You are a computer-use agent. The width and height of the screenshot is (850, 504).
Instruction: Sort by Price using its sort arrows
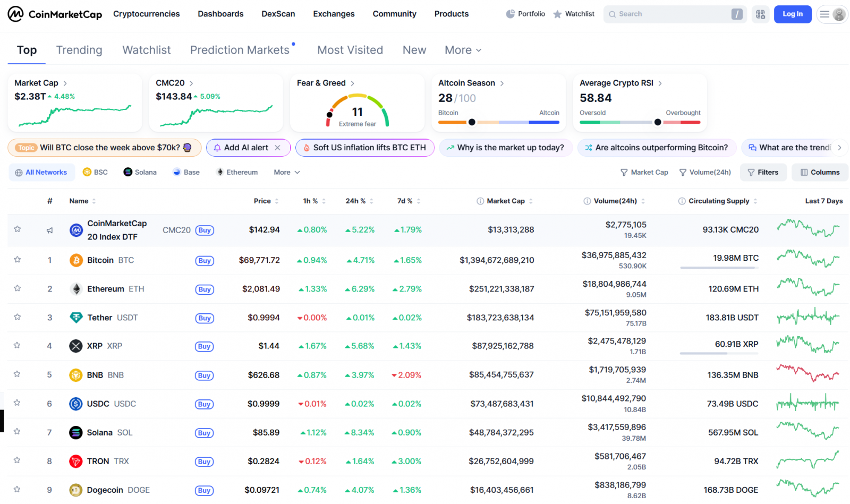tap(277, 201)
